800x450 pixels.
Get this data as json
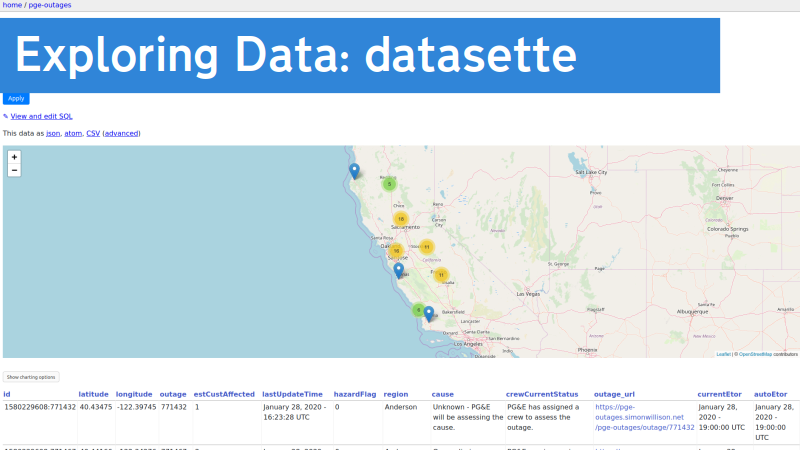tap(53, 133)
